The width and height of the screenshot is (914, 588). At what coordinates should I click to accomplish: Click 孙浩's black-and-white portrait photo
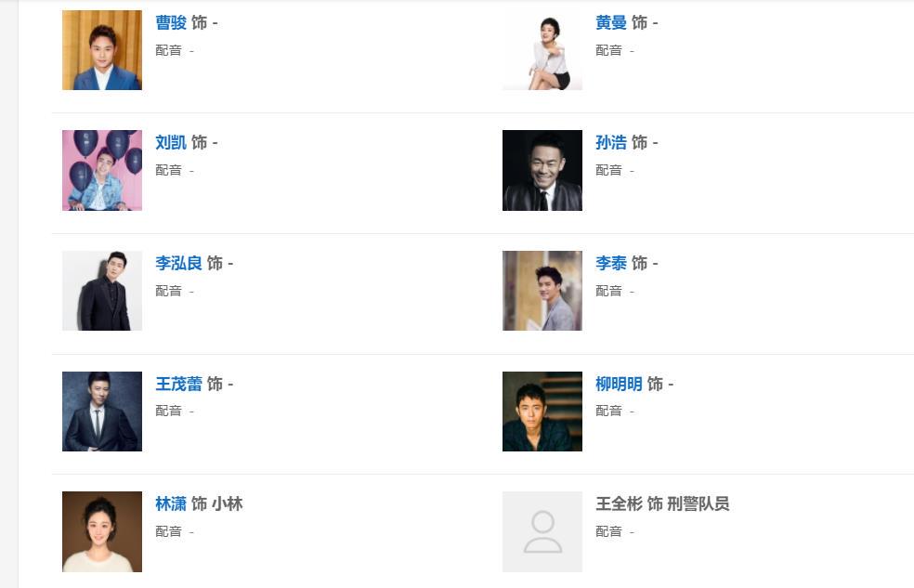[x=542, y=170]
